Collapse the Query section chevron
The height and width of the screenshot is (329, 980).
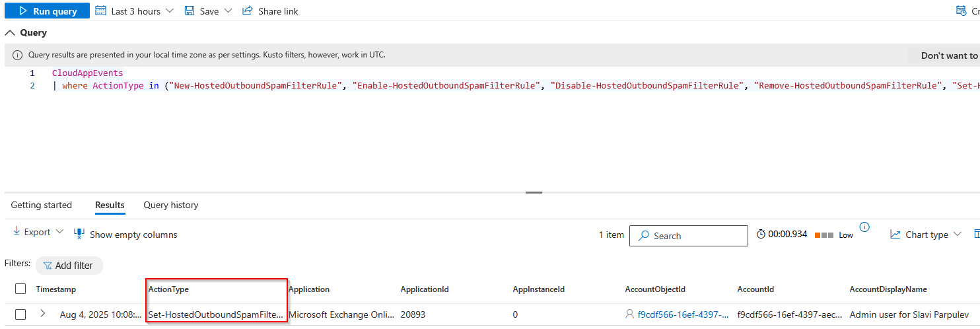coord(10,32)
